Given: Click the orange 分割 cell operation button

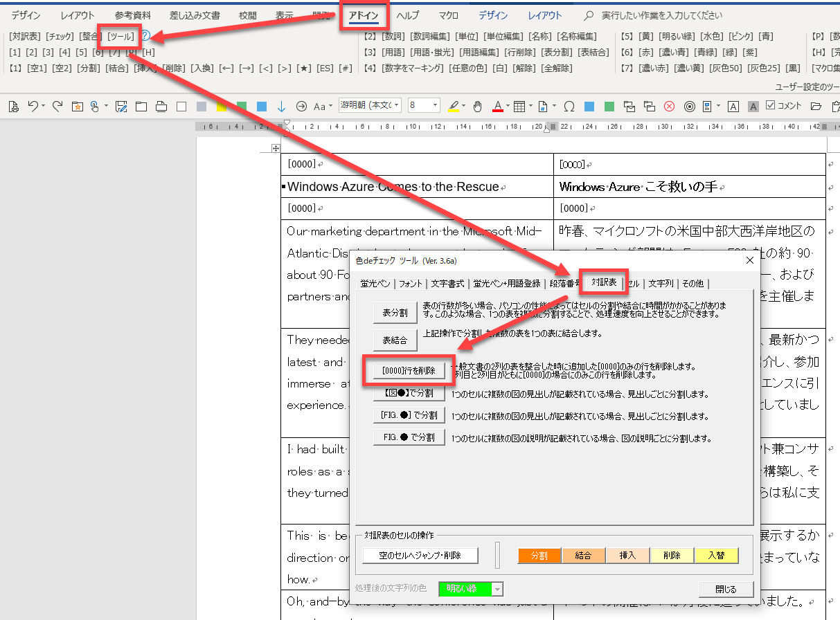Looking at the screenshot, I should 539,555.
